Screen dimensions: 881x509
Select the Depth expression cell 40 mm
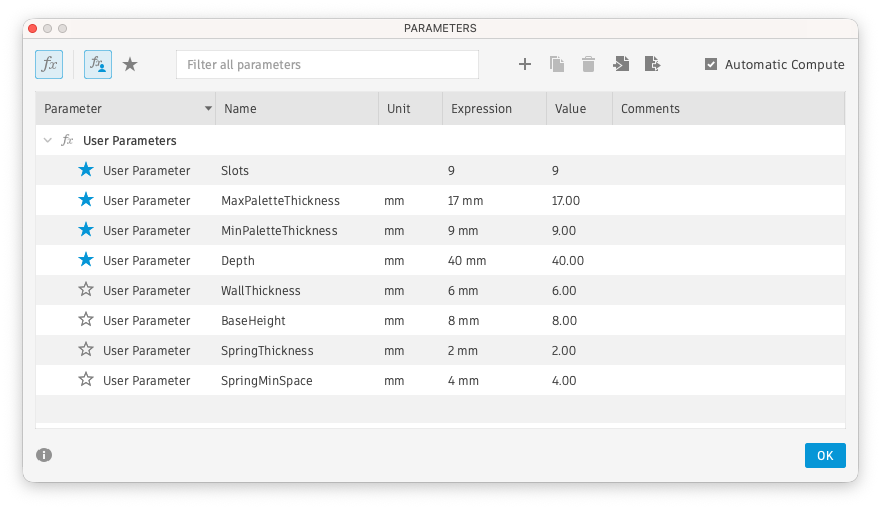click(467, 261)
